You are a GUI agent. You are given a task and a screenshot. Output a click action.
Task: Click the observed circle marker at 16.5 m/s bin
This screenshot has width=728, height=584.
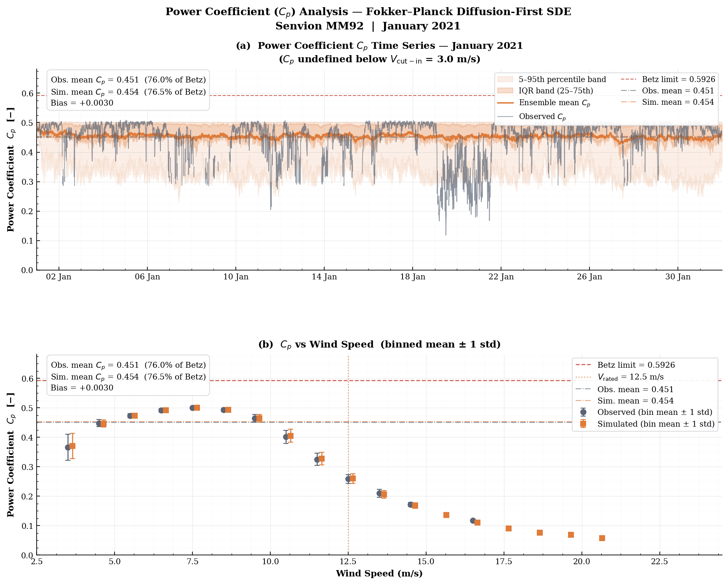(473, 520)
